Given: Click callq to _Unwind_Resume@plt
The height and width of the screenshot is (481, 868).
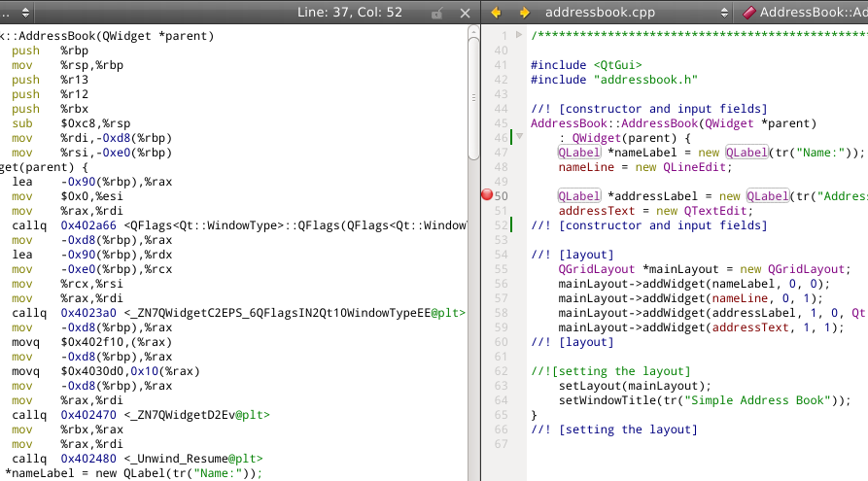Looking at the screenshot, I should (137, 459).
